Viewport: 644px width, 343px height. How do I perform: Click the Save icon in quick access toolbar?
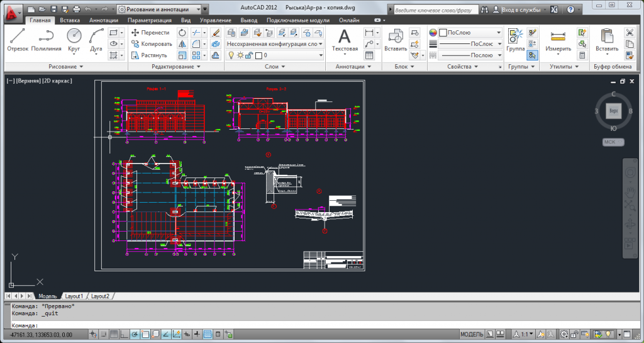[x=54, y=9]
